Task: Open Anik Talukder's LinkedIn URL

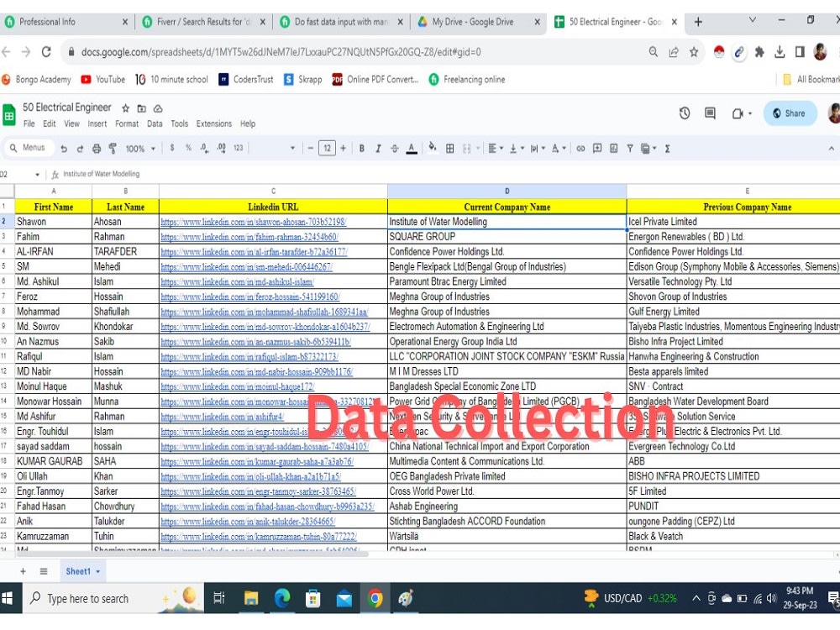Action: pyautogui.click(x=248, y=522)
